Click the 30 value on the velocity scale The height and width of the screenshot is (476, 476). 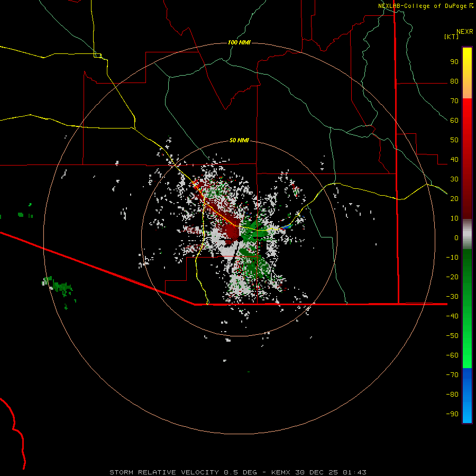[454, 179]
